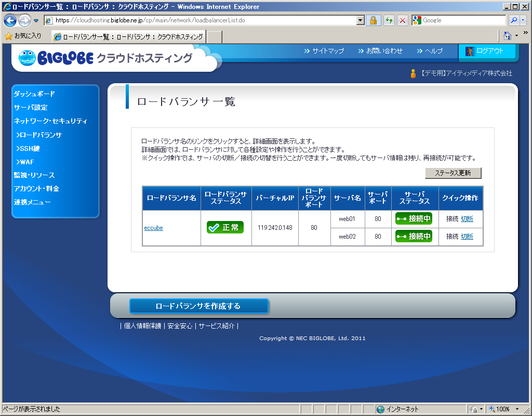Open the search provider dropdown arrow
This screenshot has height=416, width=532.
522,20
